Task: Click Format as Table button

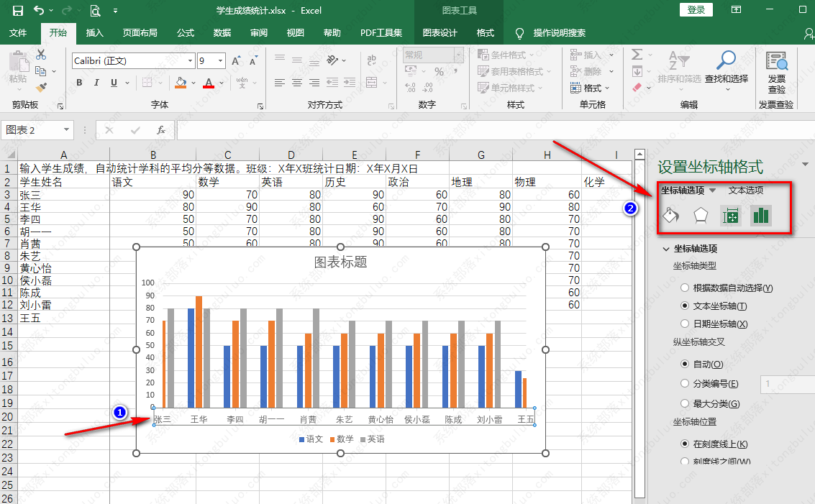Action: point(514,71)
